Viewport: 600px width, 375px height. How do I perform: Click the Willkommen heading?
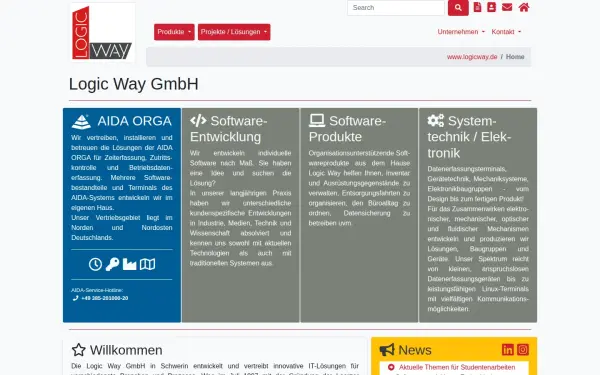pos(126,350)
